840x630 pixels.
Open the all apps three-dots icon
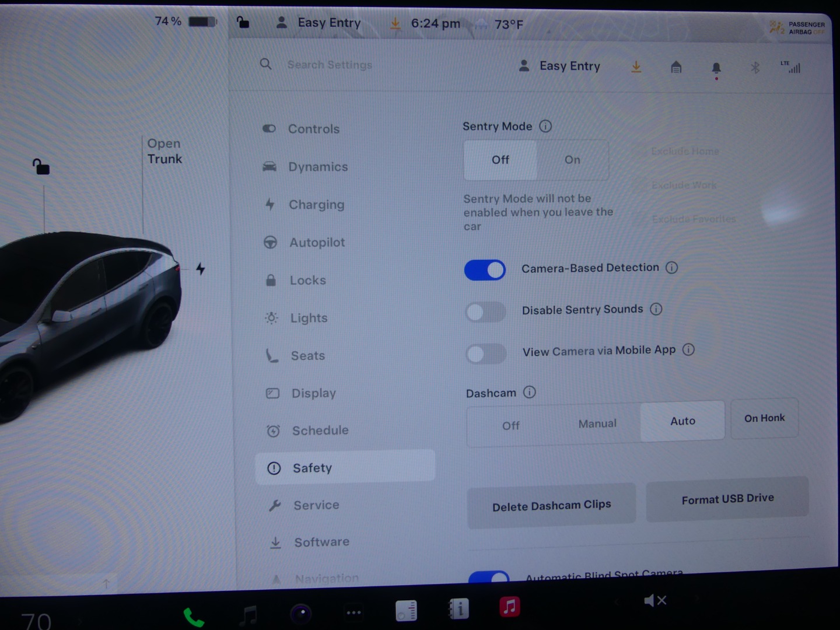click(x=353, y=612)
